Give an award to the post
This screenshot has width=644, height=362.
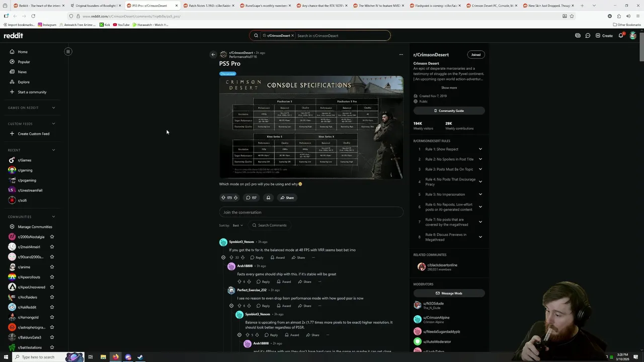(268, 198)
